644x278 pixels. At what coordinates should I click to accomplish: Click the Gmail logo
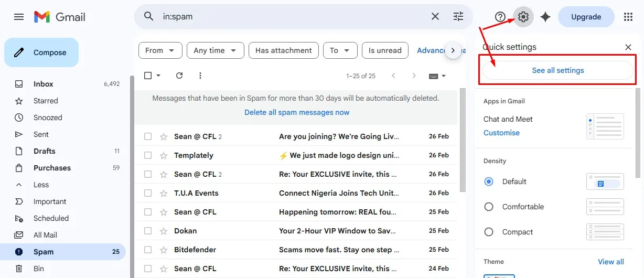point(60,17)
